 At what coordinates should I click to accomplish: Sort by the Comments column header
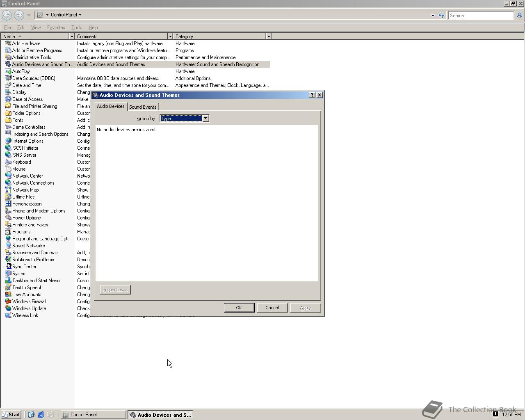tap(121, 37)
